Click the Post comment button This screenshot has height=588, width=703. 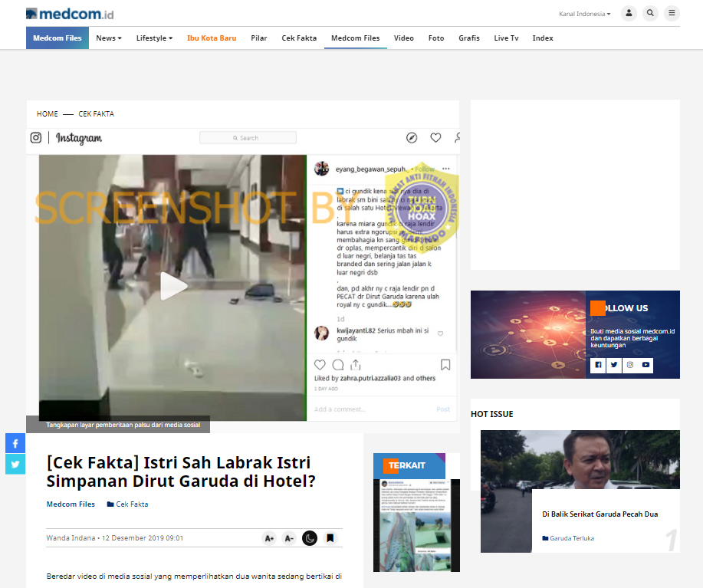point(443,409)
